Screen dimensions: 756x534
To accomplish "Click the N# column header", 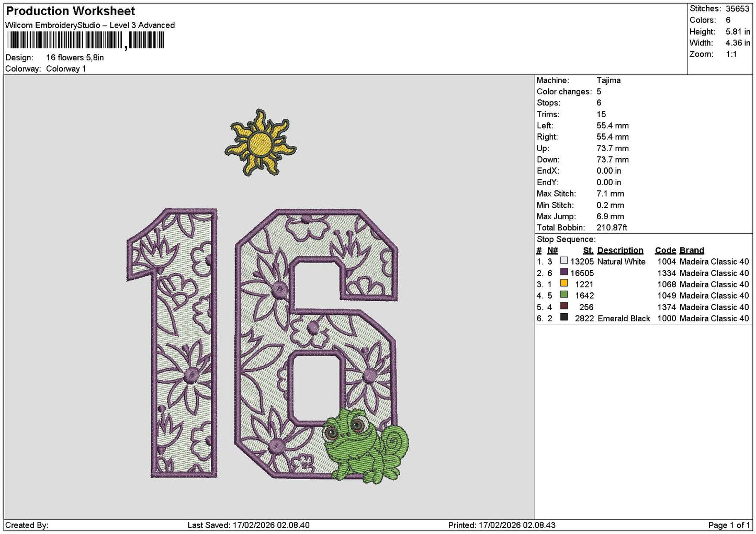I will coord(552,251).
